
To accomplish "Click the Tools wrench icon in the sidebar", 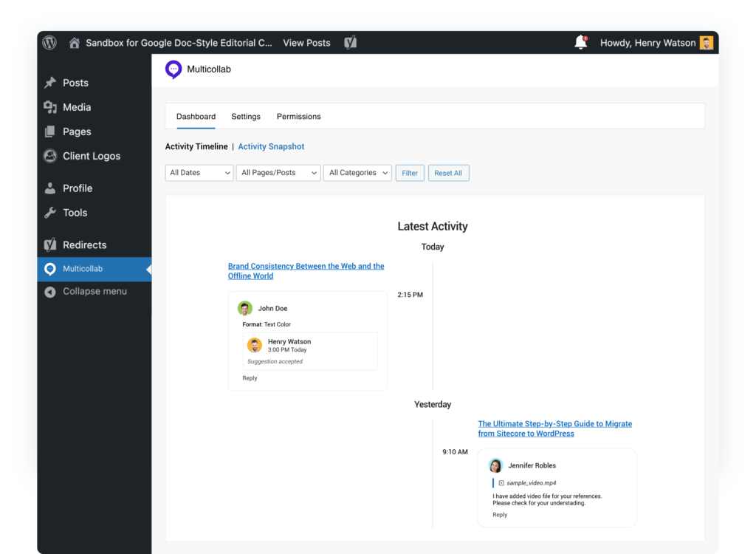I will coord(50,212).
